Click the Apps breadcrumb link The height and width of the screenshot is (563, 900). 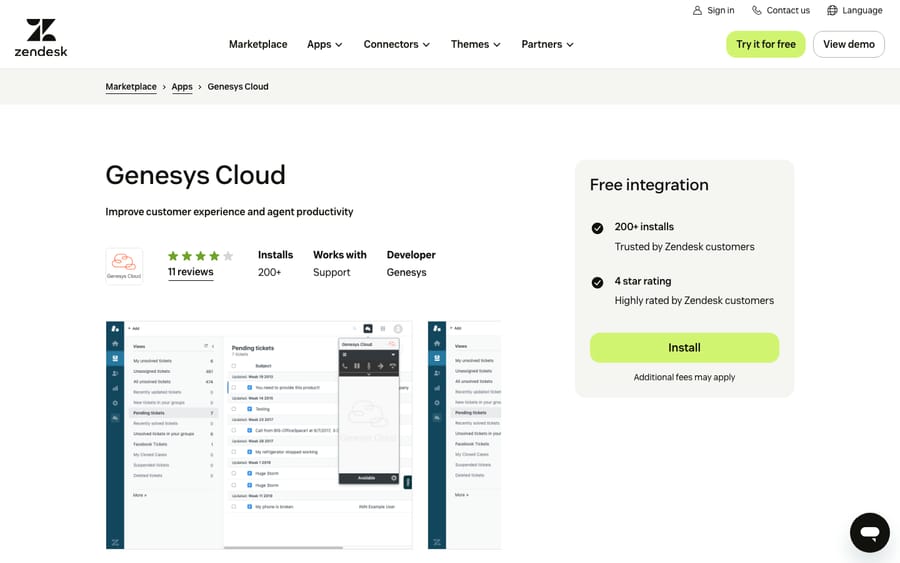click(182, 87)
